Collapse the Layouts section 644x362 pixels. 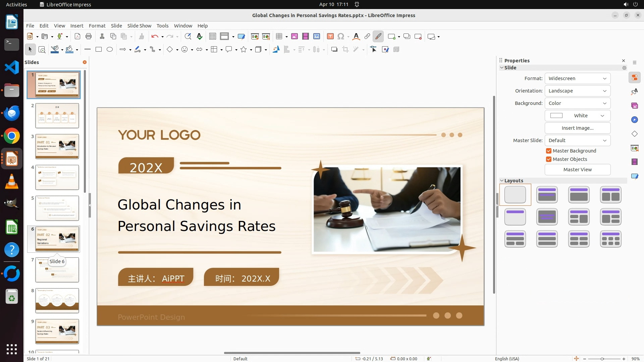502,181
